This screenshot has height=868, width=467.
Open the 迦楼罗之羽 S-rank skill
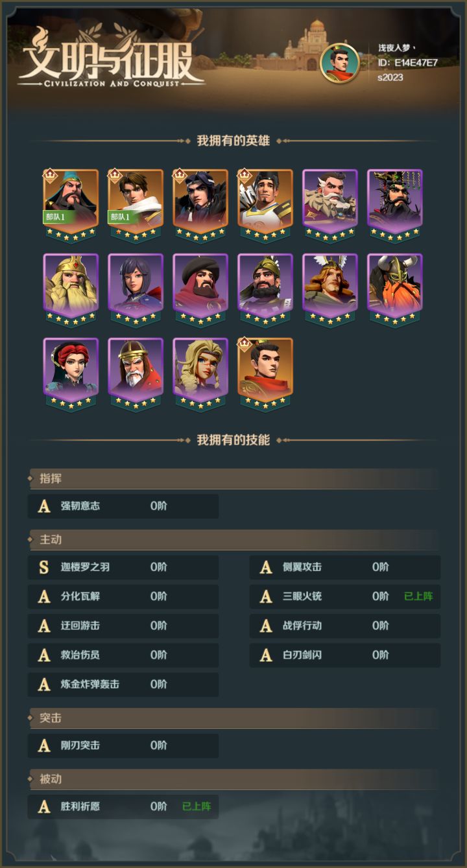(x=123, y=567)
